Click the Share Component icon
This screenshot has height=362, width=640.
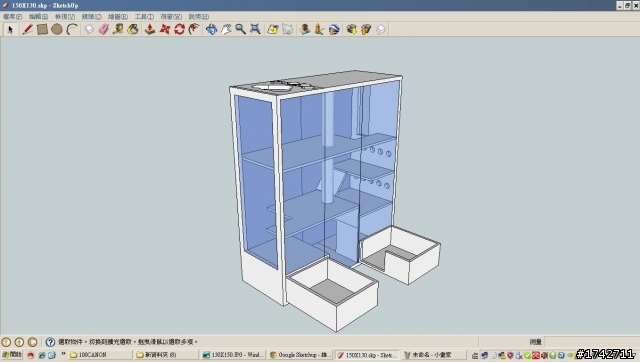pyautogui.click(x=380, y=29)
